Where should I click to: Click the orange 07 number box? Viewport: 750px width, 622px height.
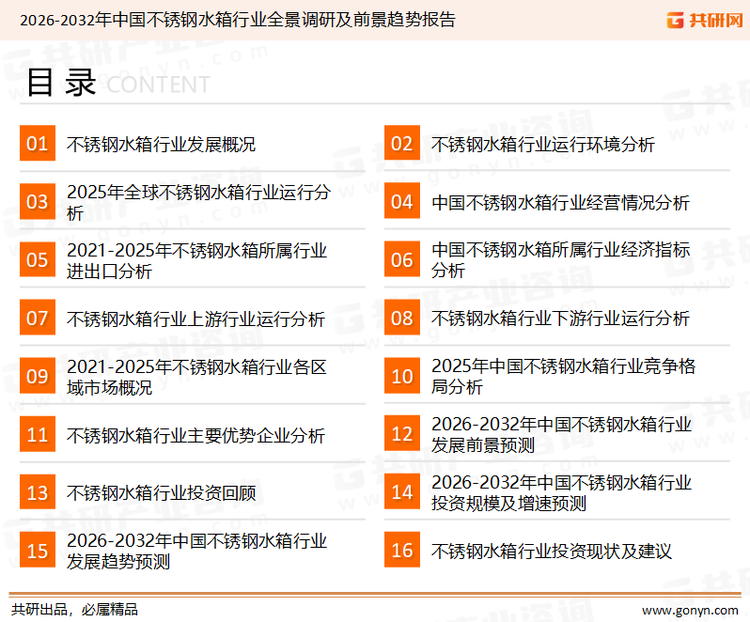tap(37, 318)
